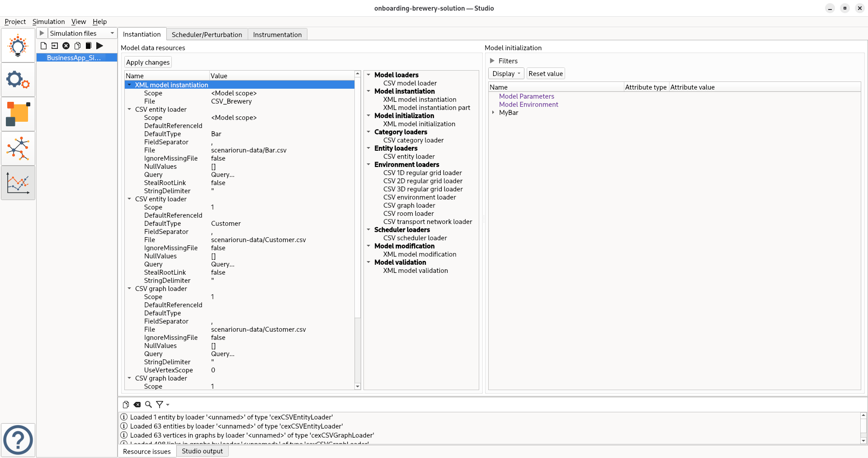Open the Display dropdown button
868x458 pixels.
(506, 74)
